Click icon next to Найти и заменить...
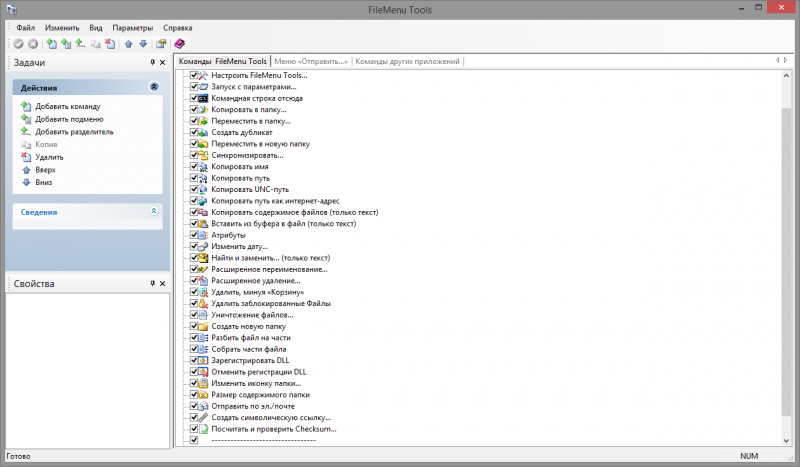 coord(203,258)
